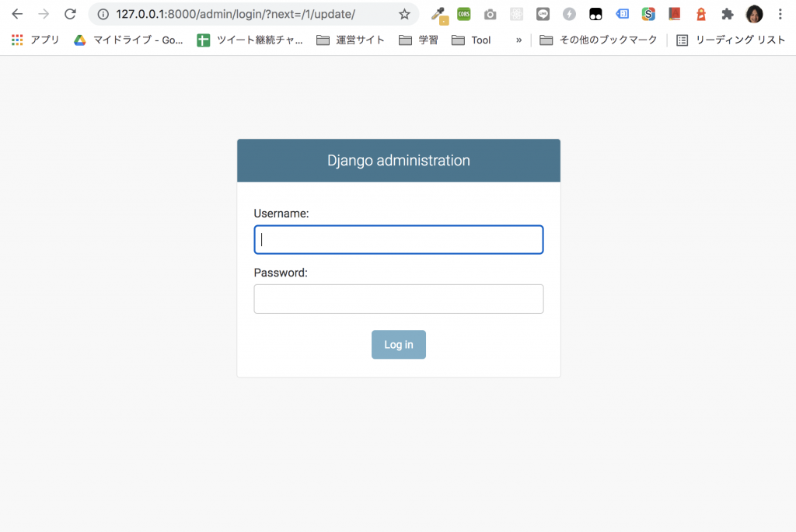Open the リーディング リスト panel
The height and width of the screenshot is (532, 796).
coord(731,40)
